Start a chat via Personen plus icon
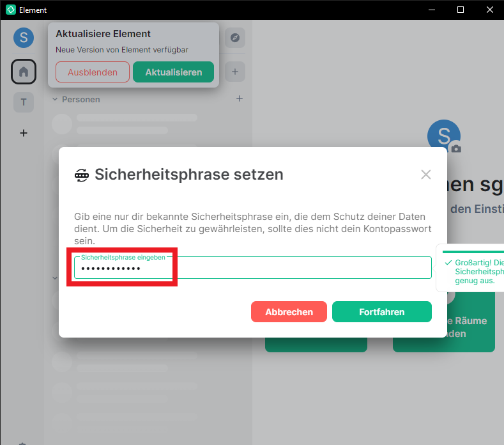The width and height of the screenshot is (504, 445). click(240, 99)
